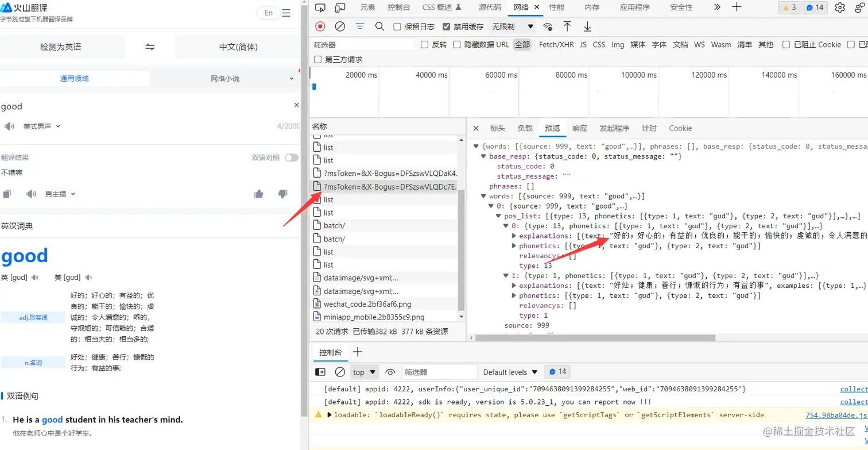The image size is (868, 450).
Task: Open the 754.98ba04de.js source link
Action: tap(836, 415)
